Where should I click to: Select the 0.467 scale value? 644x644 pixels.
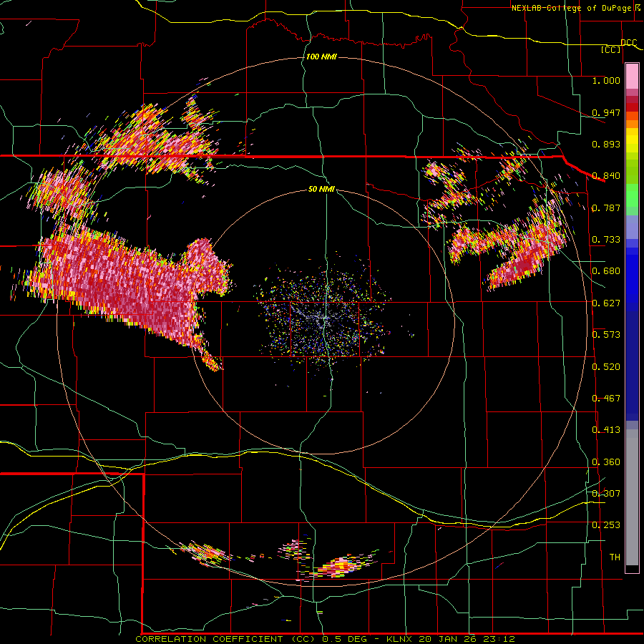coord(606,399)
